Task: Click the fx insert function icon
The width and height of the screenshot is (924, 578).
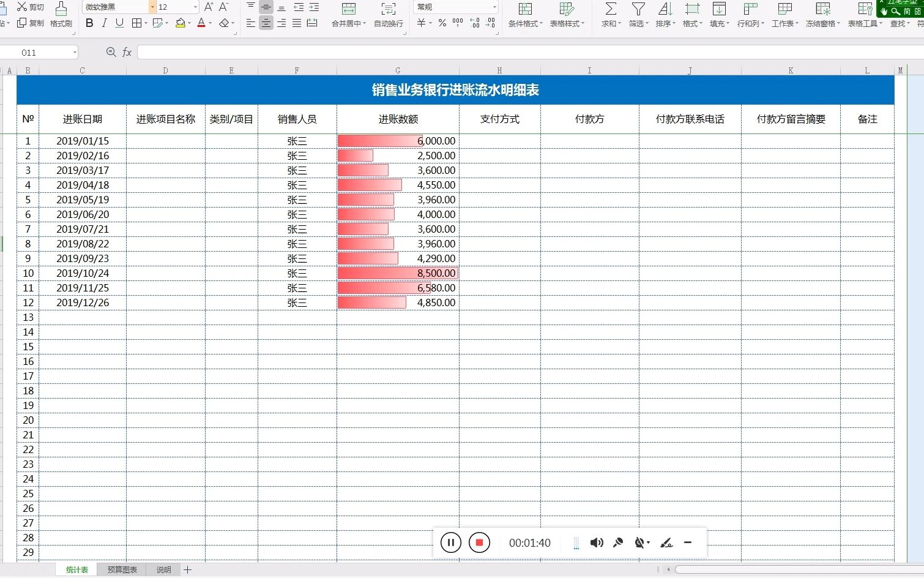Action: pos(127,52)
